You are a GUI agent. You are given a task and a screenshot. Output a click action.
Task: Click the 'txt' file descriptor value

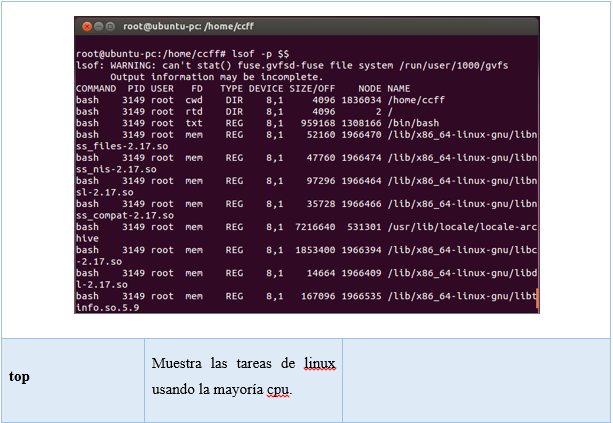194,123
